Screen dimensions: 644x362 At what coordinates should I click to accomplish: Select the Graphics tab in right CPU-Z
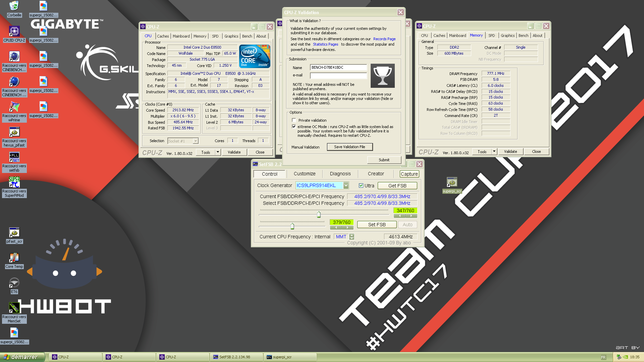[x=507, y=36]
